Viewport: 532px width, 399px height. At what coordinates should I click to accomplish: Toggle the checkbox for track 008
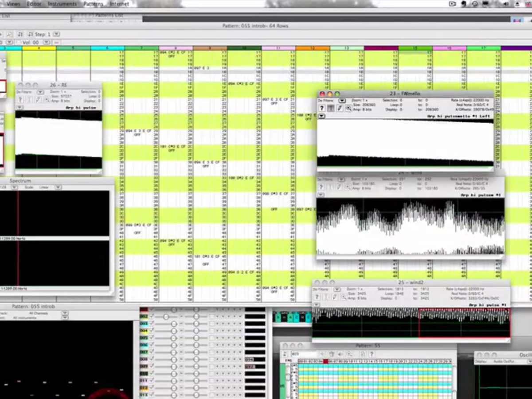[x=151, y=359]
